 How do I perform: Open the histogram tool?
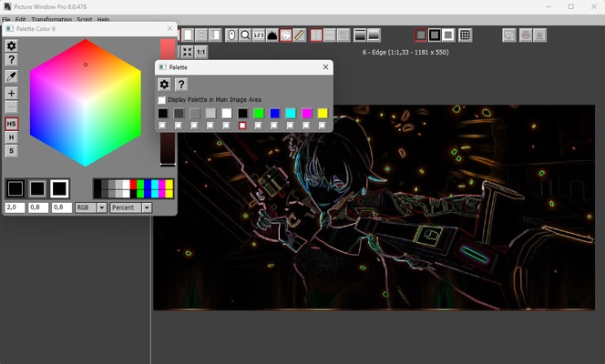coord(272,35)
